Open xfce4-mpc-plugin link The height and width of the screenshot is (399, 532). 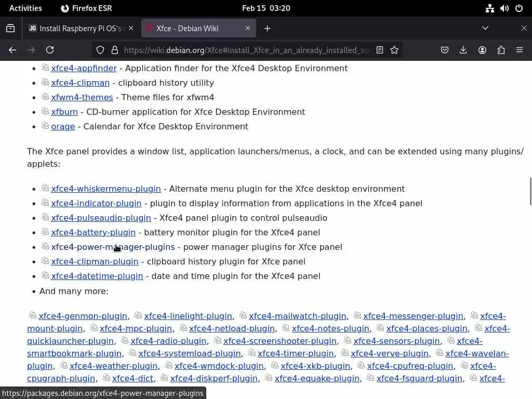[x=136, y=329]
